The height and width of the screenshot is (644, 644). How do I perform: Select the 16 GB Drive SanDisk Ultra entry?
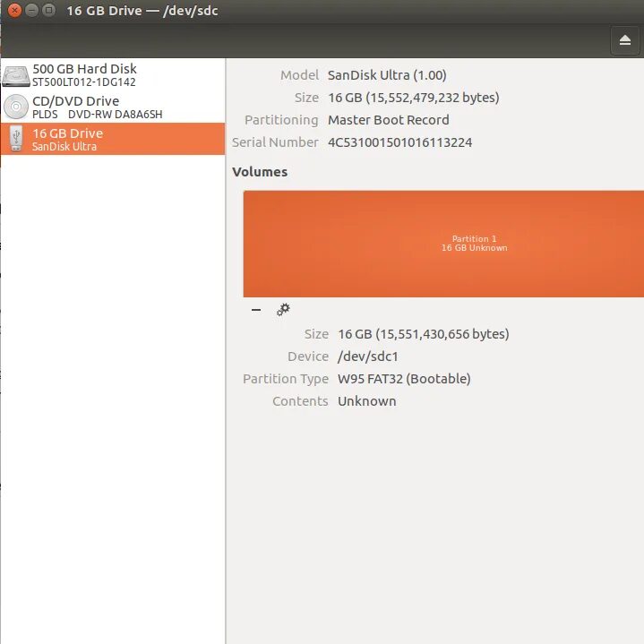[x=113, y=139]
